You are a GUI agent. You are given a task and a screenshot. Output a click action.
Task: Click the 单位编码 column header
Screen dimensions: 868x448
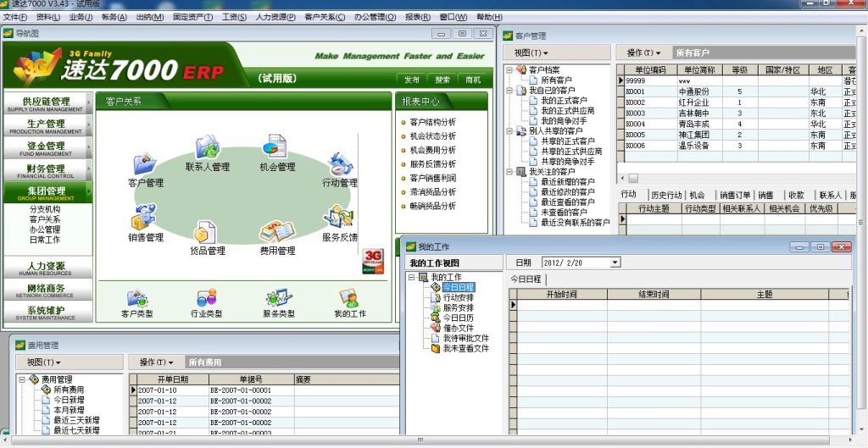650,70
